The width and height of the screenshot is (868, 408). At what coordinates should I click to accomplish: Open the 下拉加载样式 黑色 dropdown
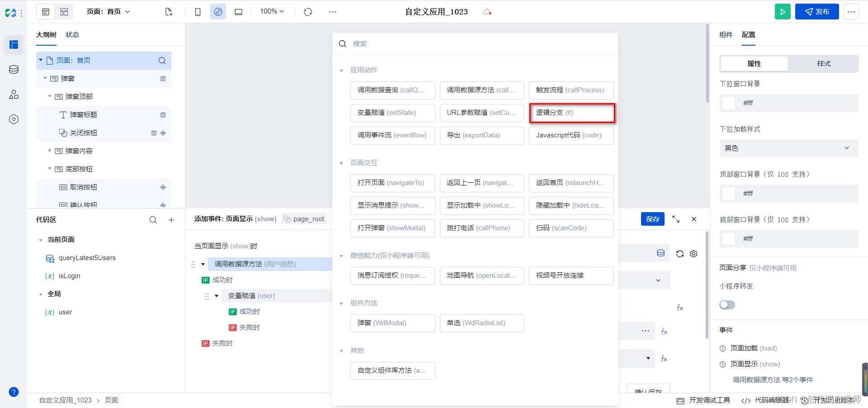tap(789, 148)
